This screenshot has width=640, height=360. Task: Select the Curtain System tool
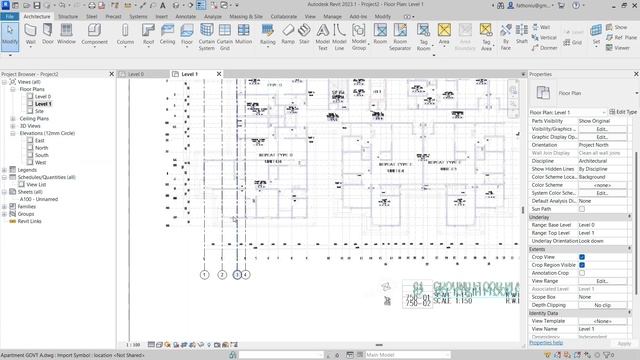pyautogui.click(x=207, y=37)
